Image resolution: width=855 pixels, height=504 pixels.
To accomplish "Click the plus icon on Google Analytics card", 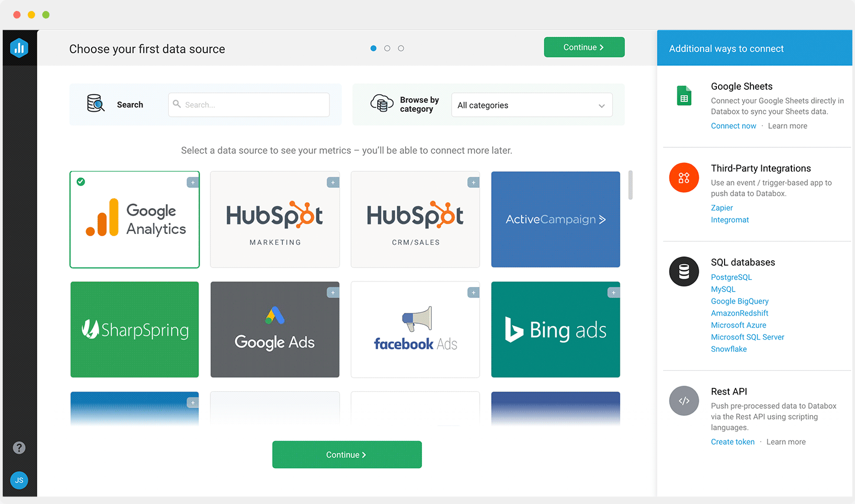I will click(x=193, y=182).
